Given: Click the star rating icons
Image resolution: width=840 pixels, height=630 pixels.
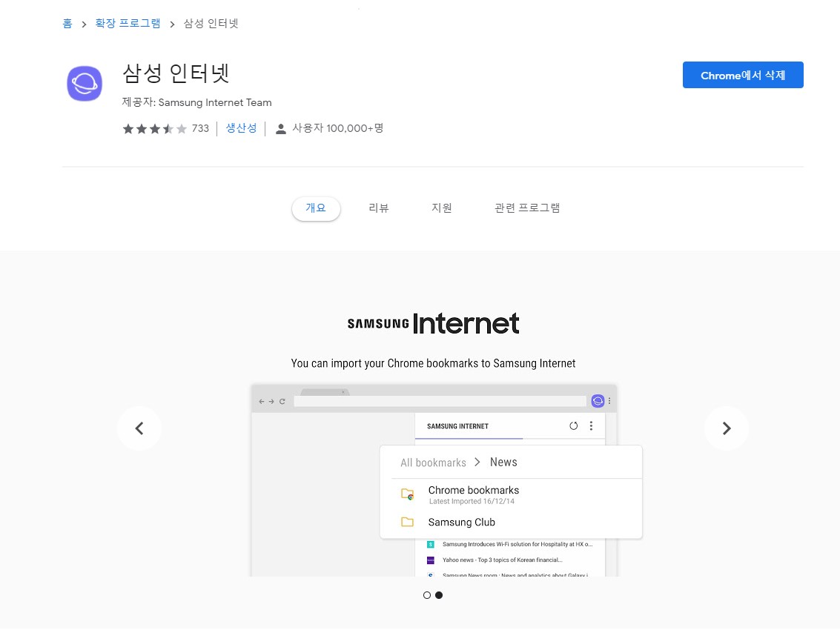Looking at the screenshot, I should pyautogui.click(x=155, y=128).
